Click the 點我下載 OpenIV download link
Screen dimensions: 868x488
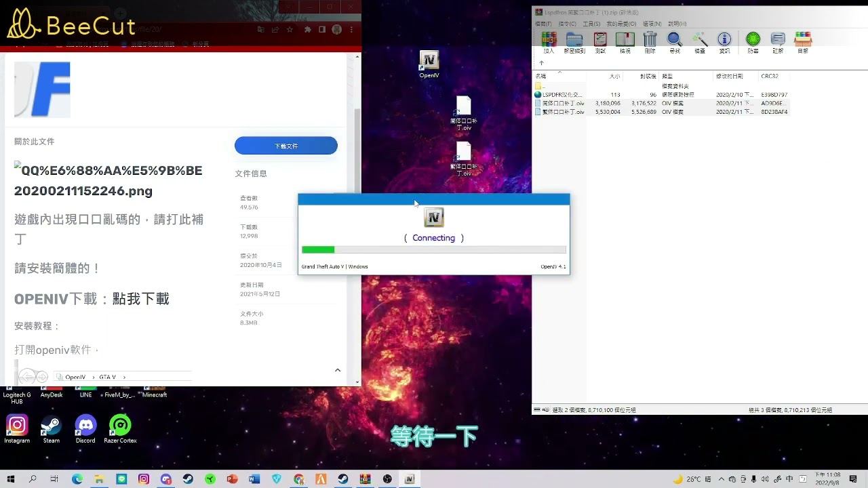[x=140, y=299]
